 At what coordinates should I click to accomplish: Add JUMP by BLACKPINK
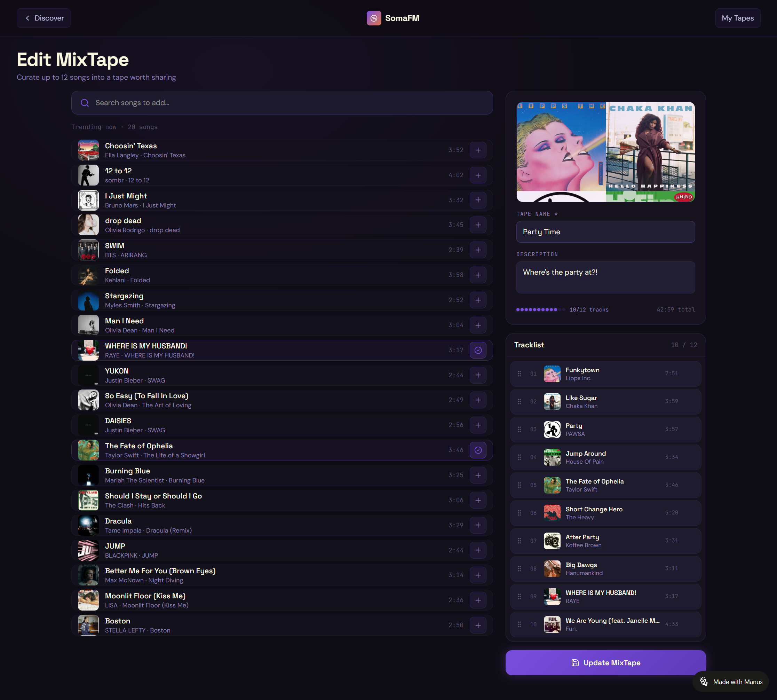tap(478, 550)
